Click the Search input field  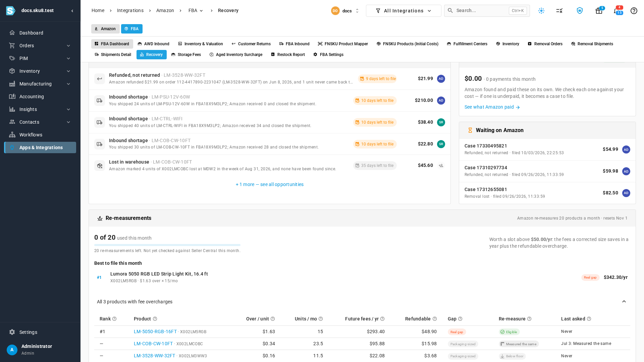coord(487,11)
